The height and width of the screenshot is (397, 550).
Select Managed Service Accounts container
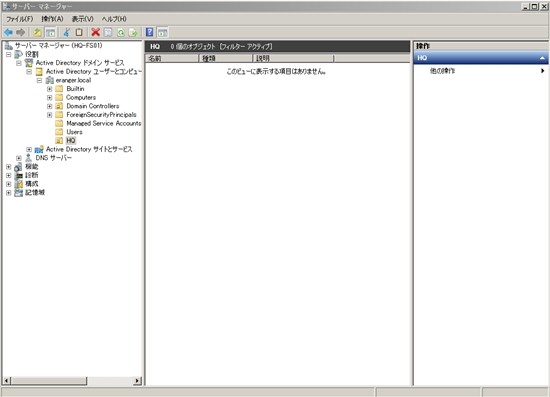pyautogui.click(x=104, y=123)
